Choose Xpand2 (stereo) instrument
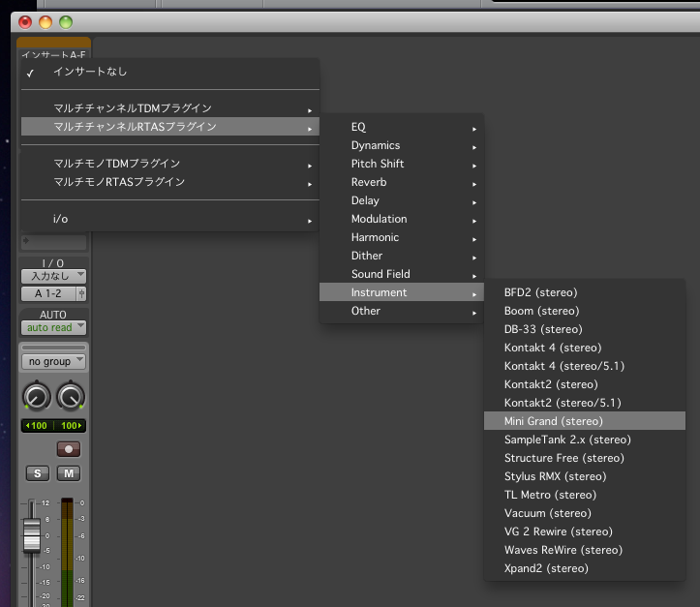700x607 pixels. (x=585, y=568)
